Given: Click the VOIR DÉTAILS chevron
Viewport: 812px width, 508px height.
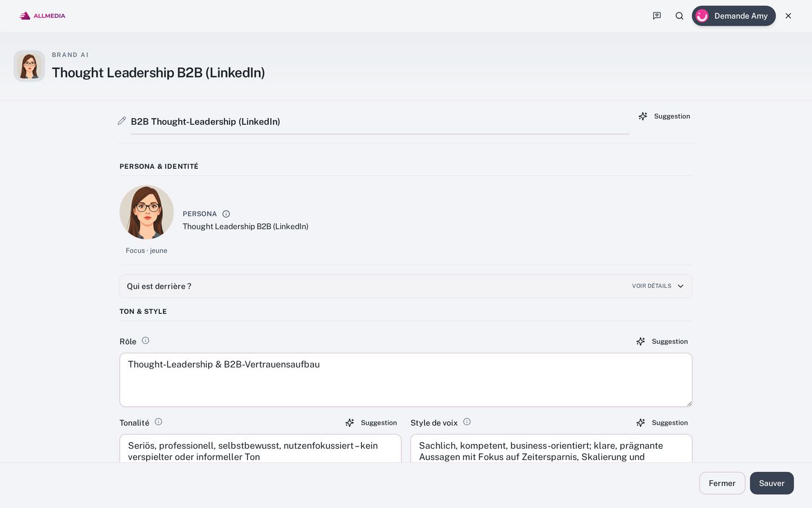Looking at the screenshot, I should pyautogui.click(x=681, y=286).
